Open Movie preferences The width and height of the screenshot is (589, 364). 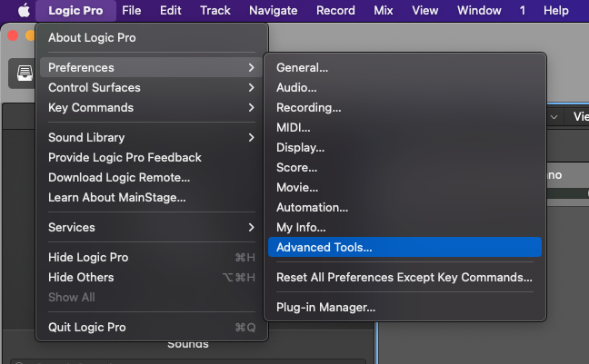(x=405, y=187)
